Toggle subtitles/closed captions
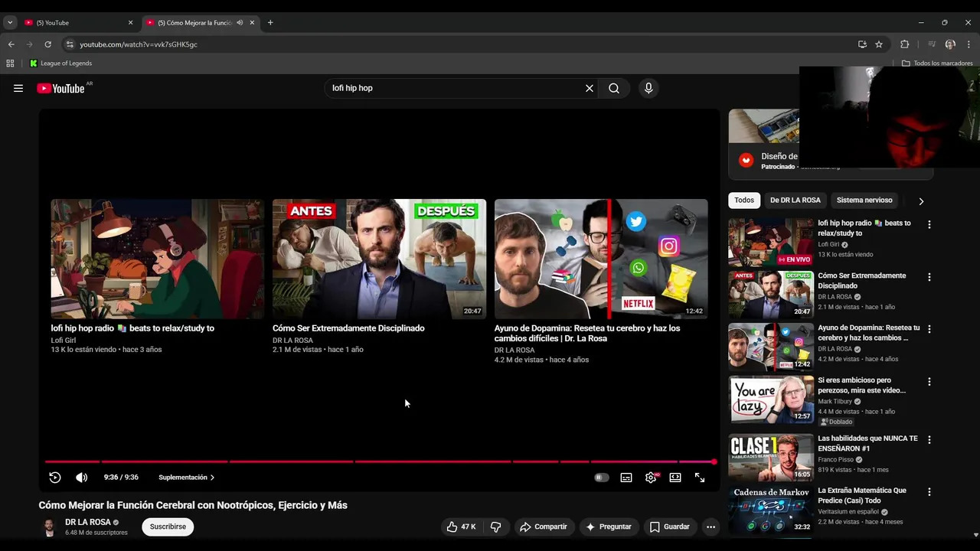Viewport: 980px width, 551px height. click(626, 478)
